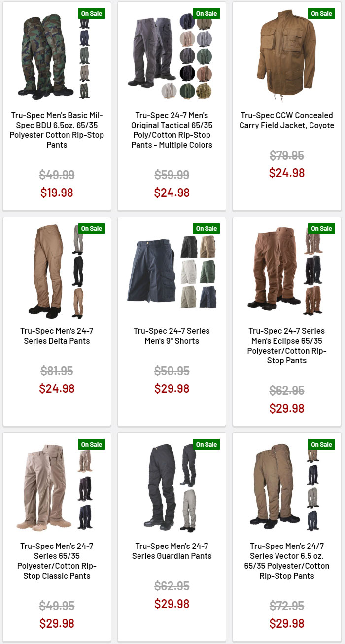This screenshot has height=644, width=345.
Task: Open the black Guardian pants product image
Action: click(172, 486)
